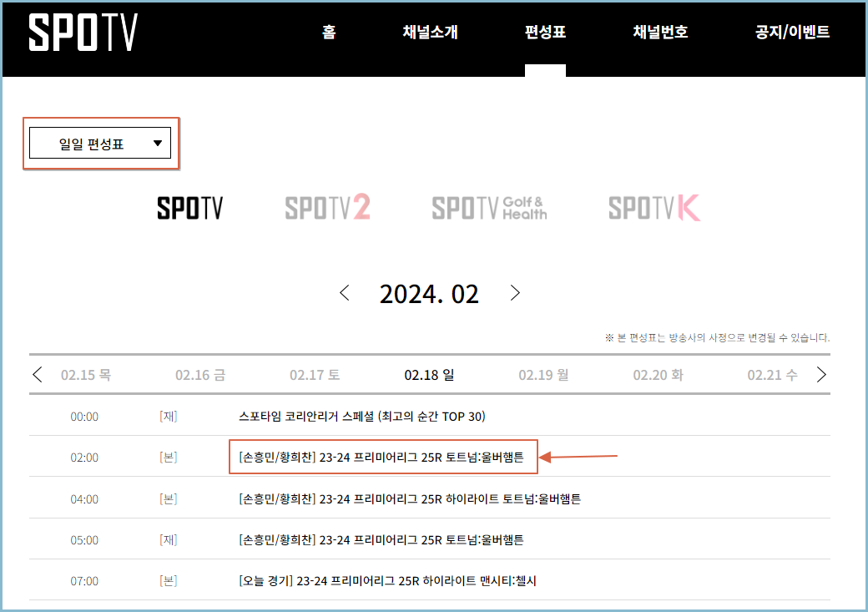Select the 스포타임 코리안리거 스페셜 listing
The width and height of the screenshot is (868, 612).
tap(361, 416)
